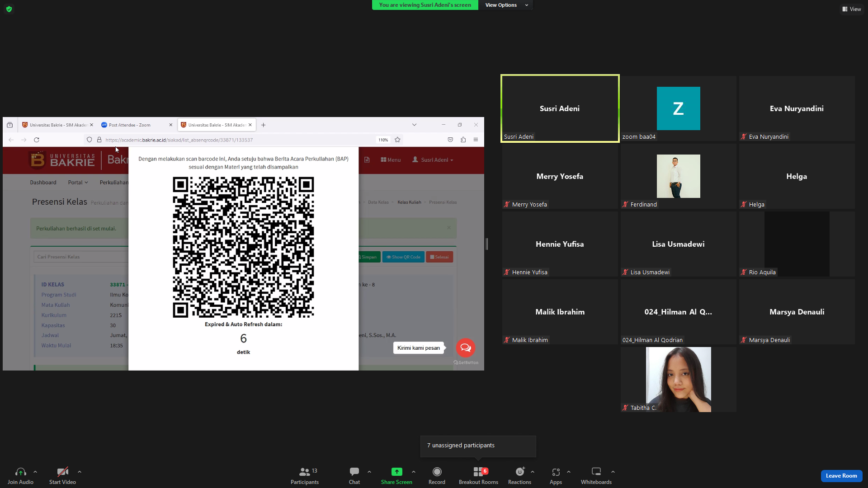Open Whiteboards
Image resolution: width=868 pixels, height=488 pixels.
(596, 476)
